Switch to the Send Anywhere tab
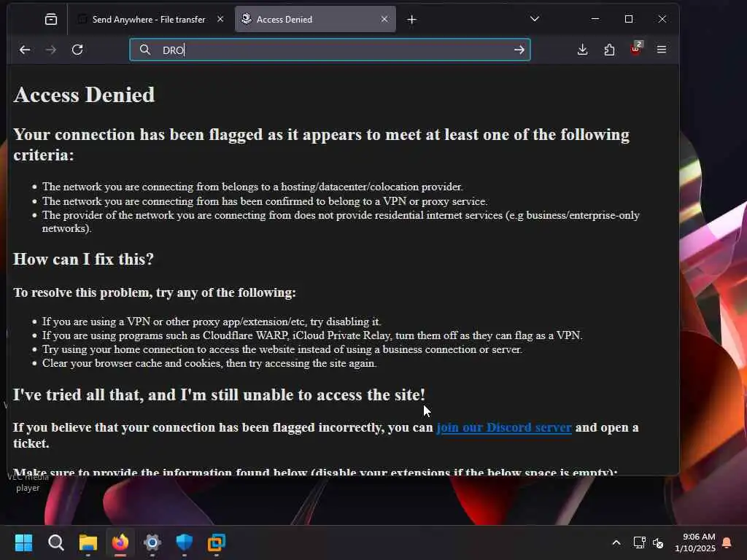Viewport: 747px width, 560px height. (x=149, y=20)
